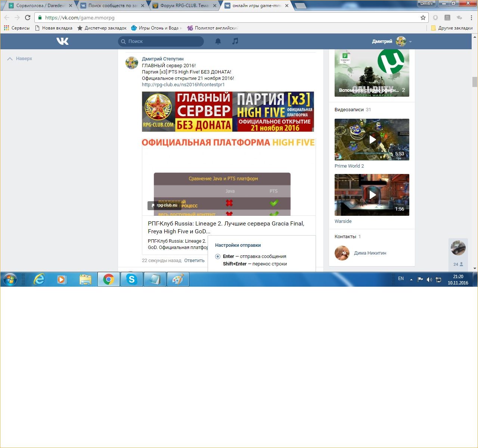Click the gray swirl extension icon
Viewport: 478px width, 448px height.
pyautogui.click(x=459, y=18)
